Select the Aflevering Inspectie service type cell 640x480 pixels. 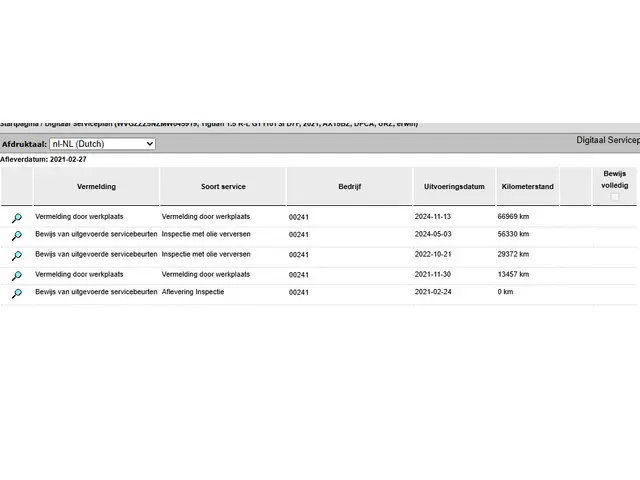193,292
